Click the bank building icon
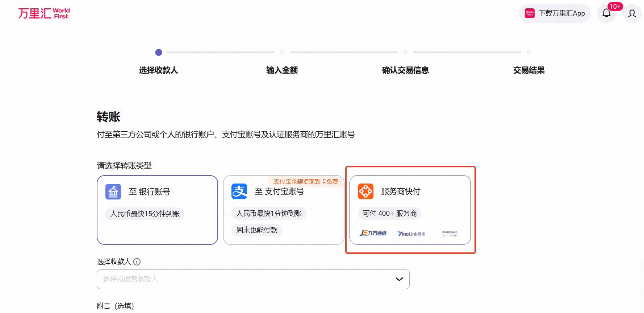Image resolution: width=644 pixels, height=313 pixels. 113,191
